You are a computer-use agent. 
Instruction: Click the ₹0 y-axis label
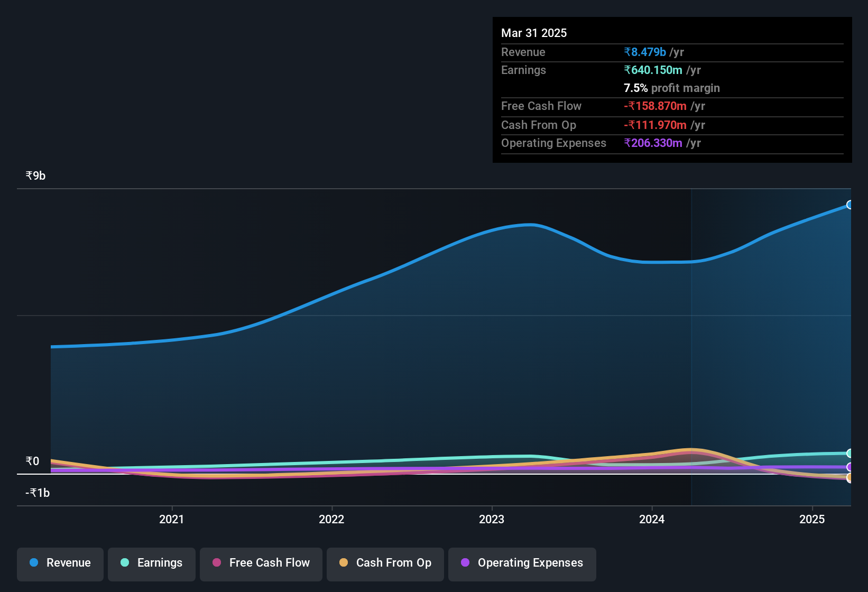(32, 461)
